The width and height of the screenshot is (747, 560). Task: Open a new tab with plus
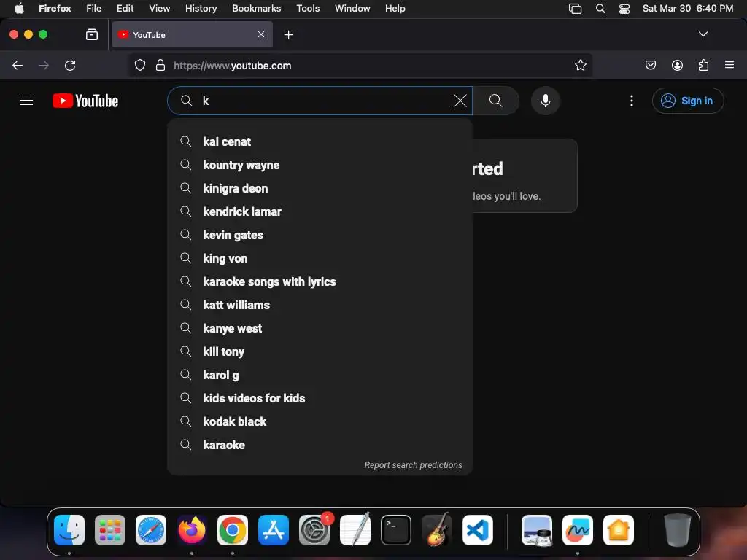click(x=288, y=35)
